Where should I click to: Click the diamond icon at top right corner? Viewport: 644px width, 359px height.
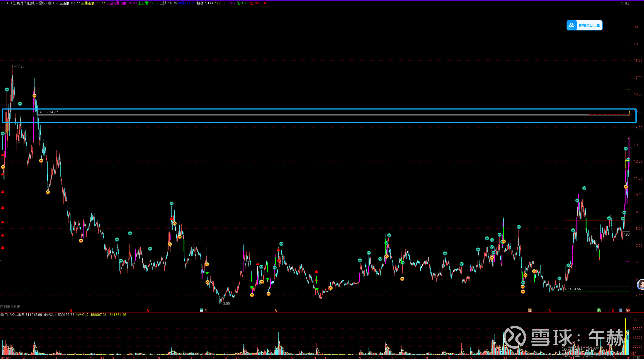click(622, 3)
